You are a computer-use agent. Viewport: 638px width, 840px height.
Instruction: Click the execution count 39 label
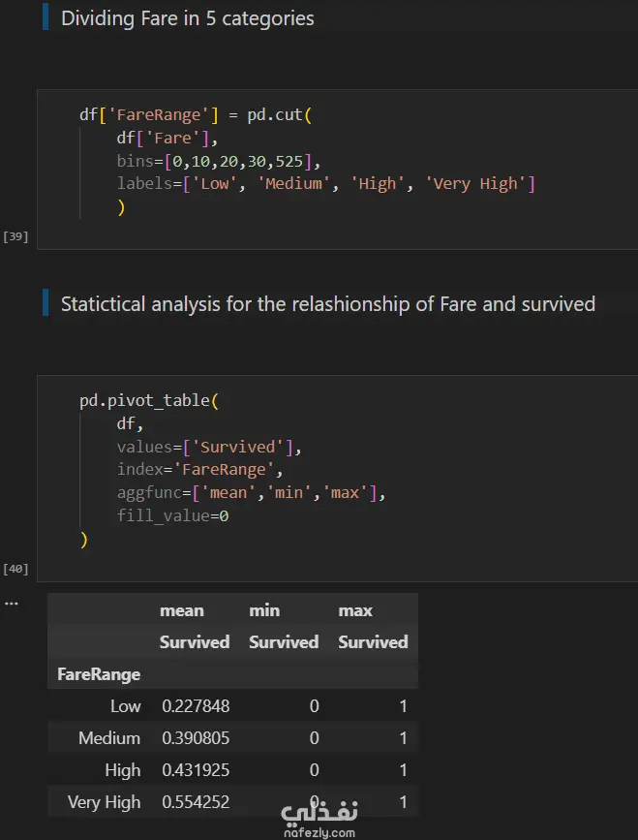(x=16, y=235)
